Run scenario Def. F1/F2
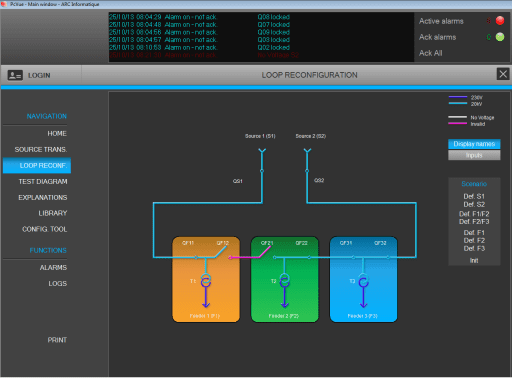This screenshot has width=512, height=378. click(474, 214)
